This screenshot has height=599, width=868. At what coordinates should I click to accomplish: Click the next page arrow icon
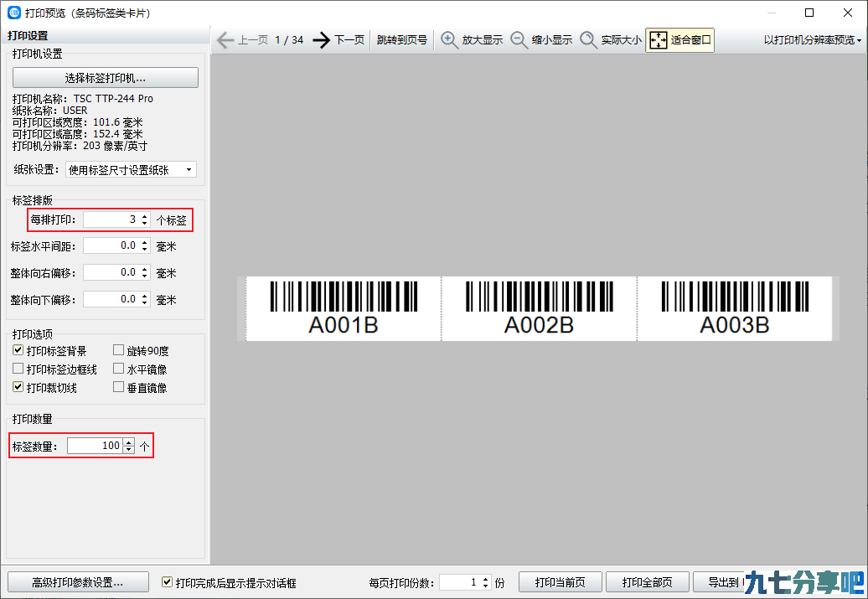pyautogui.click(x=321, y=40)
